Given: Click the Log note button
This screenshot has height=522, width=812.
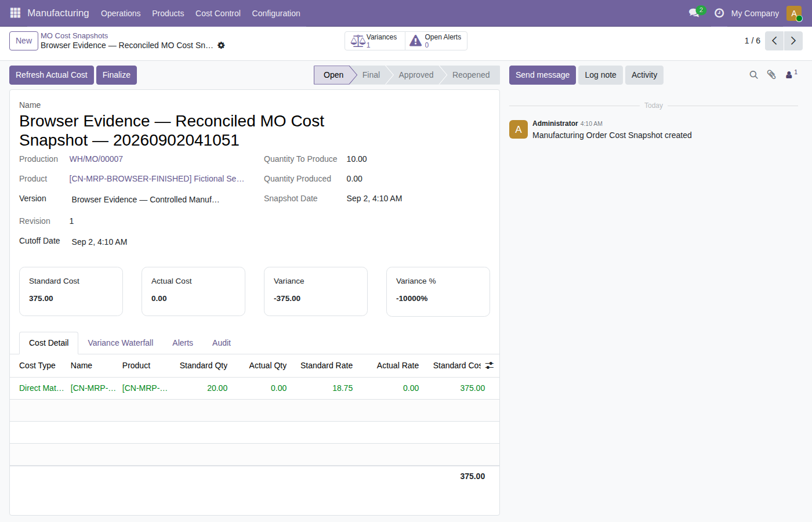Looking at the screenshot, I should tap(600, 75).
